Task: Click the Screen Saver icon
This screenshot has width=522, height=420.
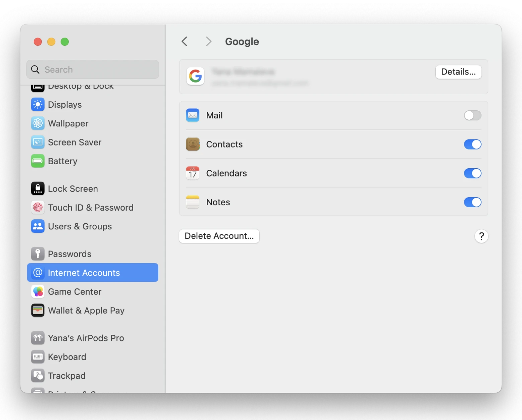Action: click(x=38, y=142)
